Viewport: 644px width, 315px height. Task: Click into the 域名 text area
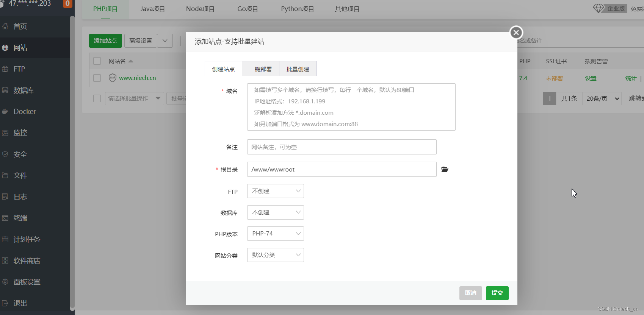351,107
